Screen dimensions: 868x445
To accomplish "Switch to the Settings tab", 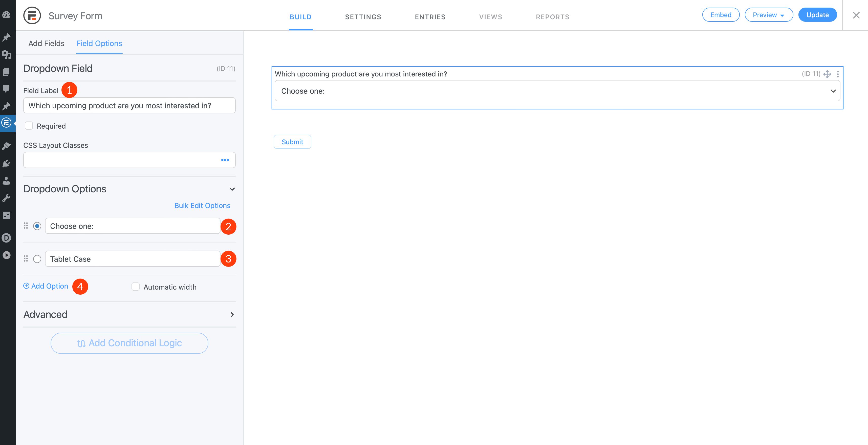I will coord(363,15).
